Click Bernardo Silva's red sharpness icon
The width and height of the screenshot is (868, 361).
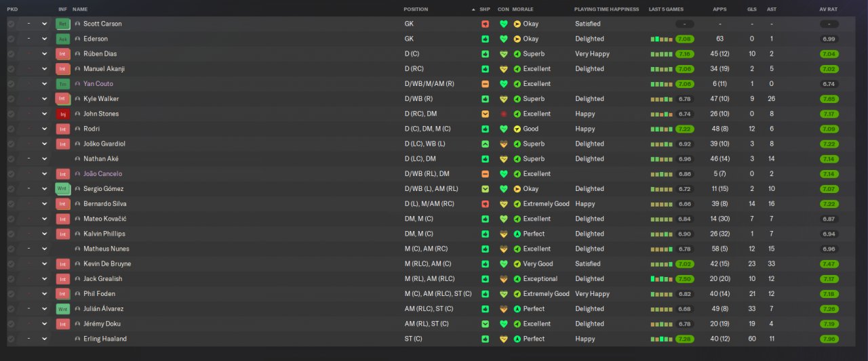pos(485,204)
